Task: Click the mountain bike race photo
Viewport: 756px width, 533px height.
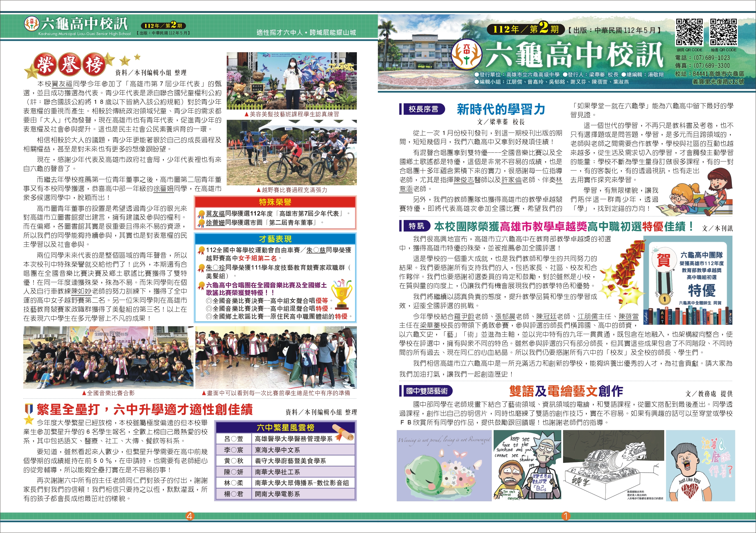Action: [x=291, y=152]
